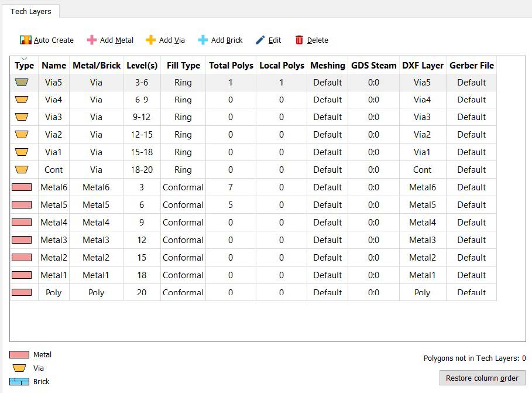Click the Edit pencil icon
Viewport: 532px width, 393px height.
coord(260,40)
